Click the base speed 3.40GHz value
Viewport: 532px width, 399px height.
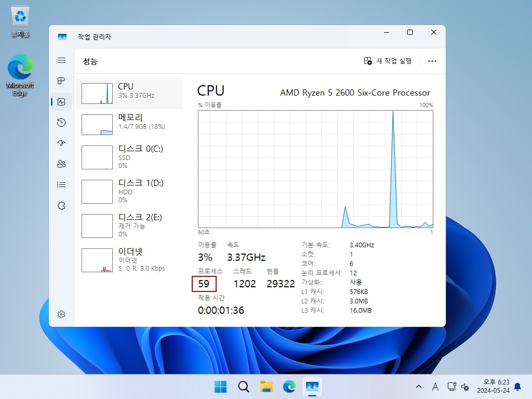pos(362,245)
